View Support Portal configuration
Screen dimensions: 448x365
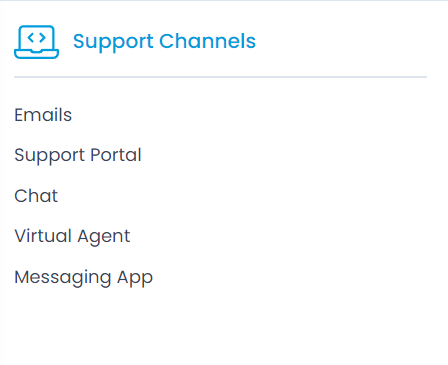coord(78,155)
